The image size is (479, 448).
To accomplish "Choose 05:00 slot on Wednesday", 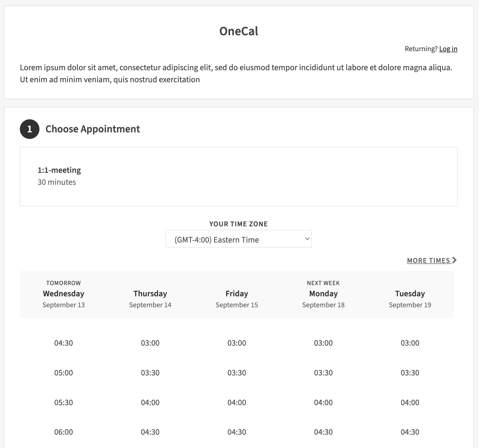I will tap(63, 373).
